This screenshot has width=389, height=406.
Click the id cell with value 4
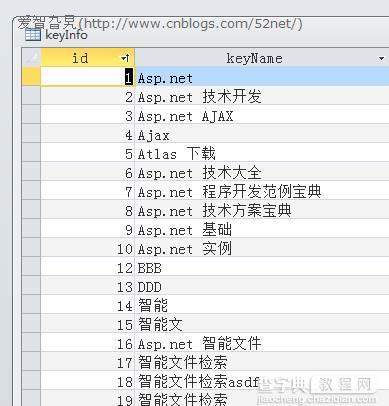tap(88, 134)
